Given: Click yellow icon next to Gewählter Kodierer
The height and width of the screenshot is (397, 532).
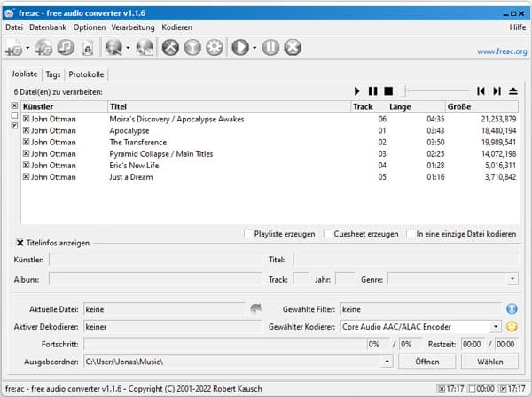Looking at the screenshot, I should point(512,326).
